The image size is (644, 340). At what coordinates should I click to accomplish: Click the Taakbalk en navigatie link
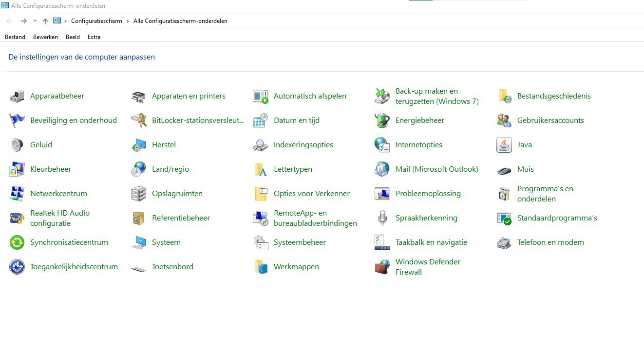pyautogui.click(x=431, y=242)
